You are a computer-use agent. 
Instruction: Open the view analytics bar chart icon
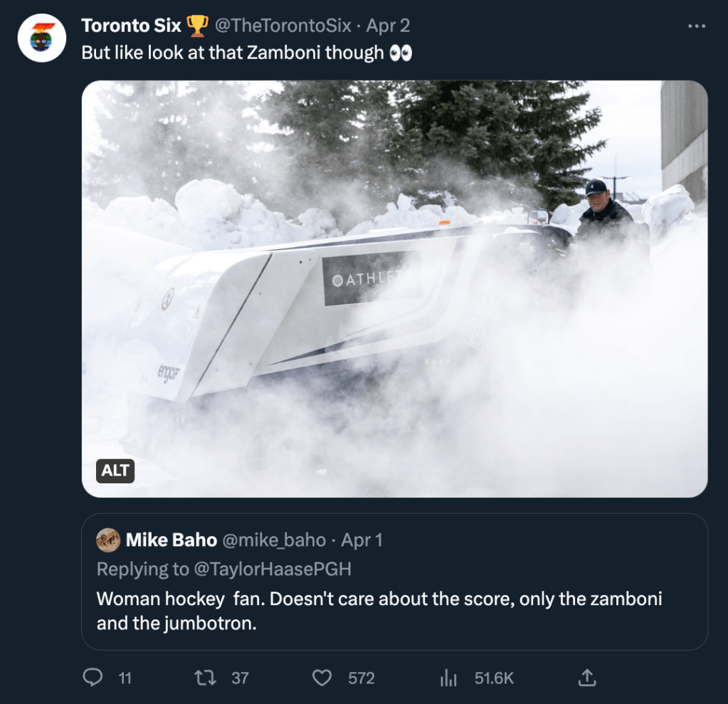tap(448, 678)
